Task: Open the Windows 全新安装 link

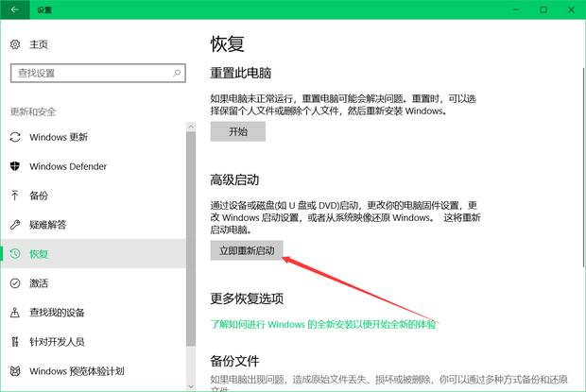Action: pyautogui.click(x=323, y=324)
